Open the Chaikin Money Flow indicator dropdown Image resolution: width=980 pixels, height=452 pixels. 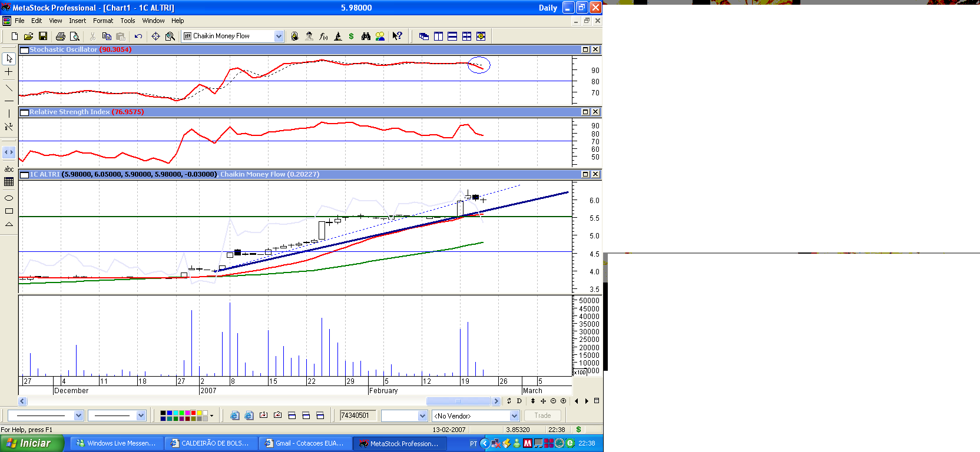coord(279,36)
